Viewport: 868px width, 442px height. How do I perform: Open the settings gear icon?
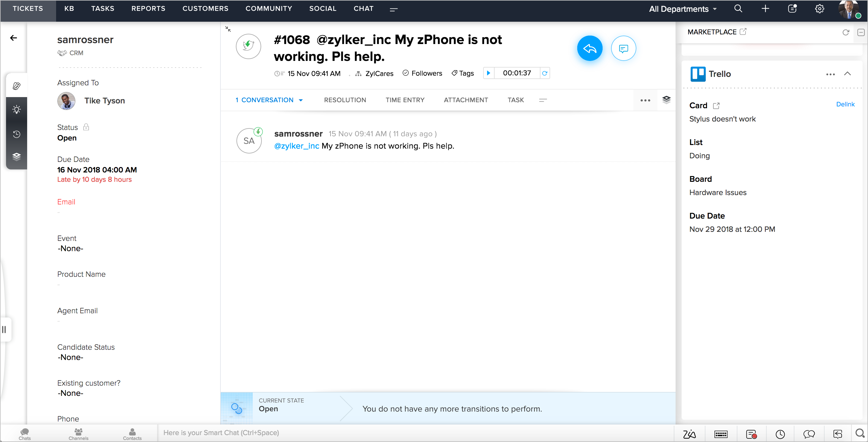819,9
